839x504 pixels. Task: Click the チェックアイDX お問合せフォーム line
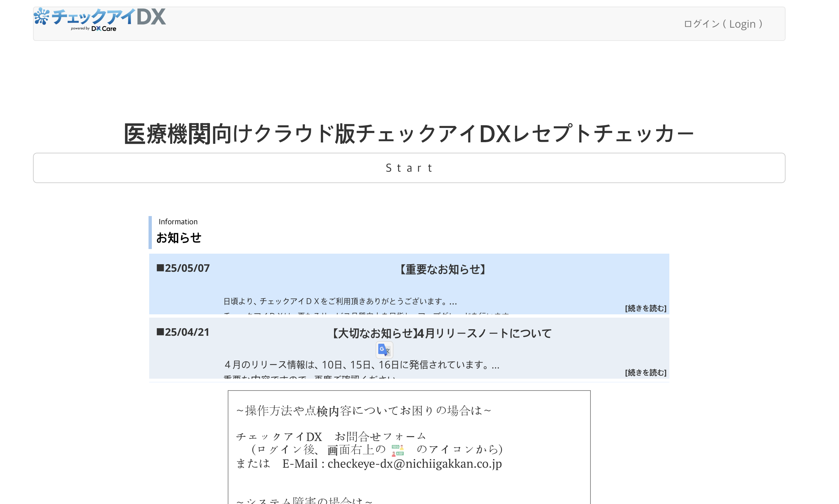(x=331, y=436)
